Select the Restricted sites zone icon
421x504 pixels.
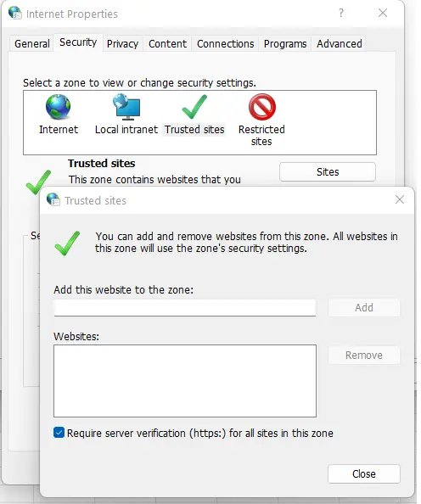261,107
